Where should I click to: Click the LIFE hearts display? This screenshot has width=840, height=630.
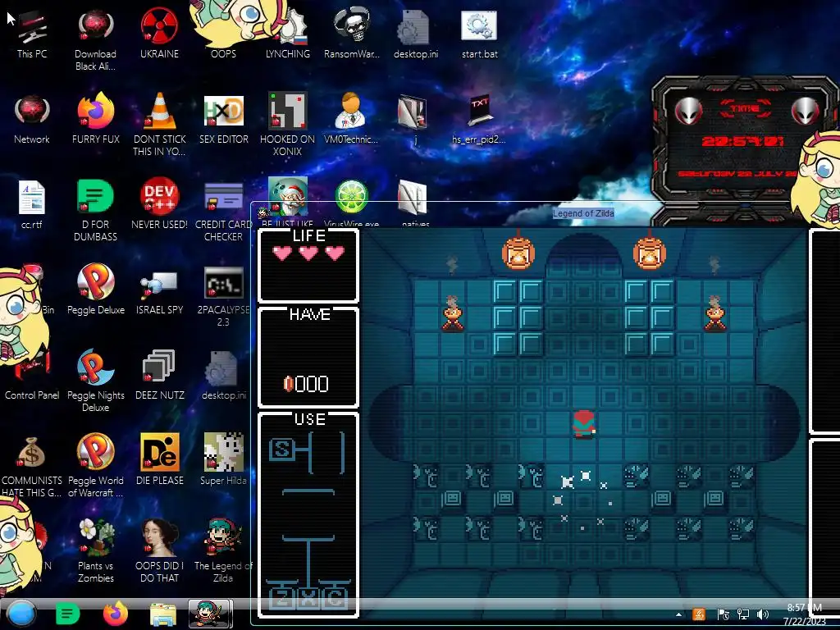(x=308, y=253)
